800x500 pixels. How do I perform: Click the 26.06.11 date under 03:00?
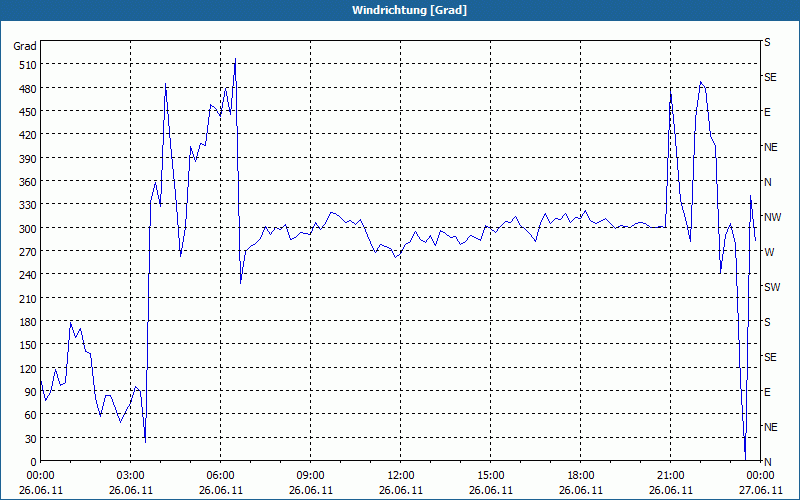point(131,490)
